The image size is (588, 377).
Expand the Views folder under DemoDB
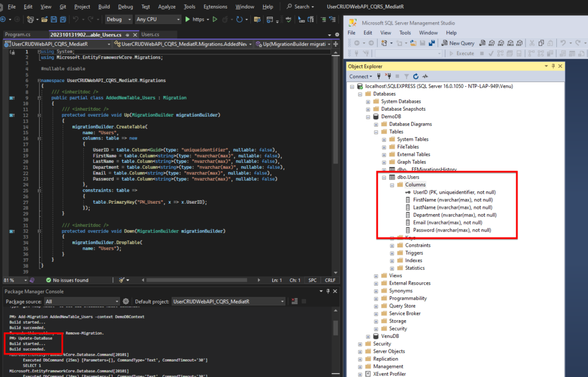click(x=376, y=276)
